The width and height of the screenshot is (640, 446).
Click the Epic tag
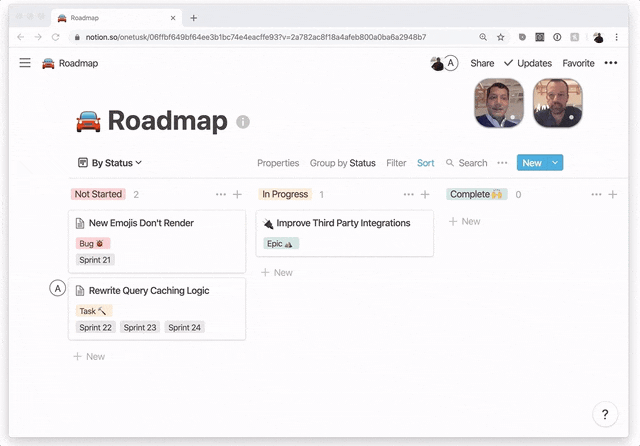tap(281, 244)
